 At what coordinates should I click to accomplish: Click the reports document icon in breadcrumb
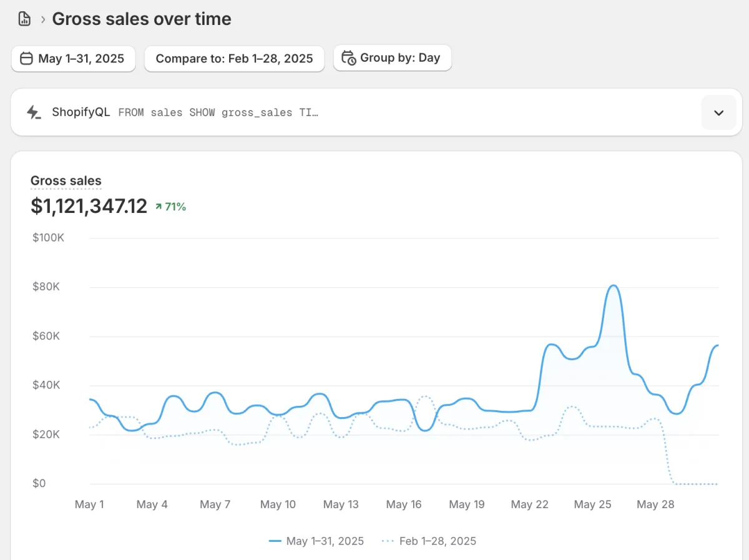[x=24, y=19]
